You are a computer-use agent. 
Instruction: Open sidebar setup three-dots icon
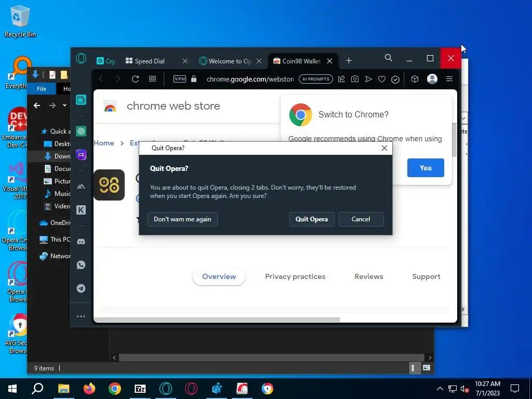(81, 316)
